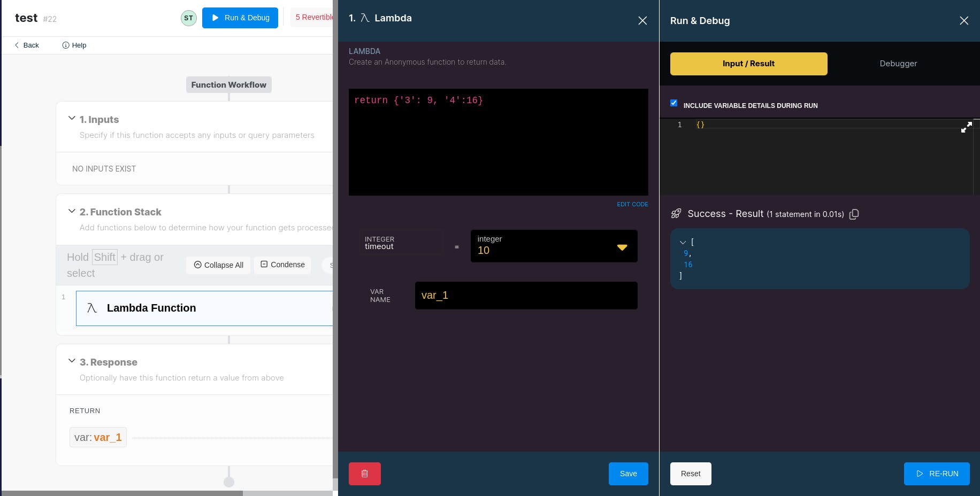Open the timeout integer dropdown

pyautogui.click(x=554, y=246)
